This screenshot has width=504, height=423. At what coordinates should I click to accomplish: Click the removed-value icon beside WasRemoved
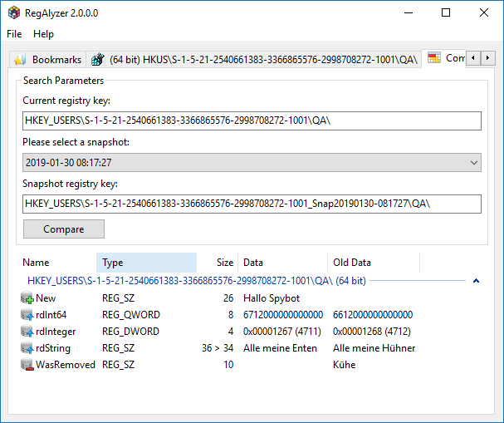tap(27, 365)
